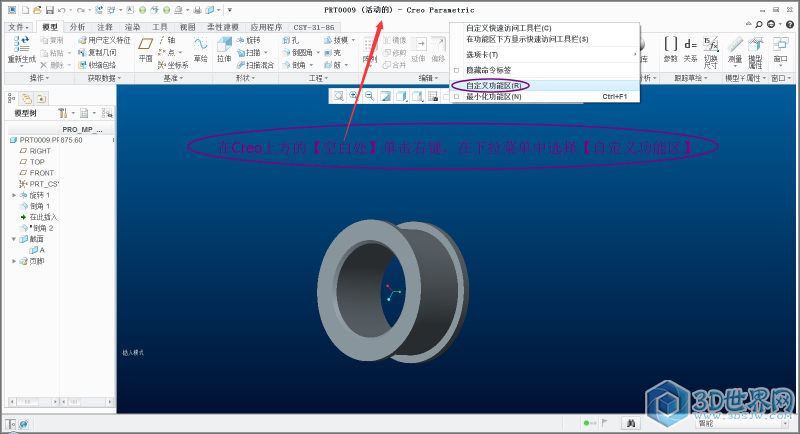Select the 拉伸 extrude tool

224,49
